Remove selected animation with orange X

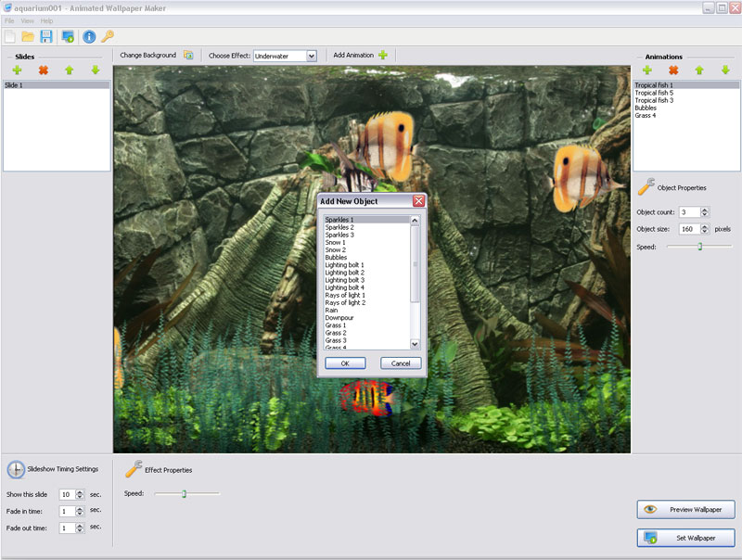673,70
